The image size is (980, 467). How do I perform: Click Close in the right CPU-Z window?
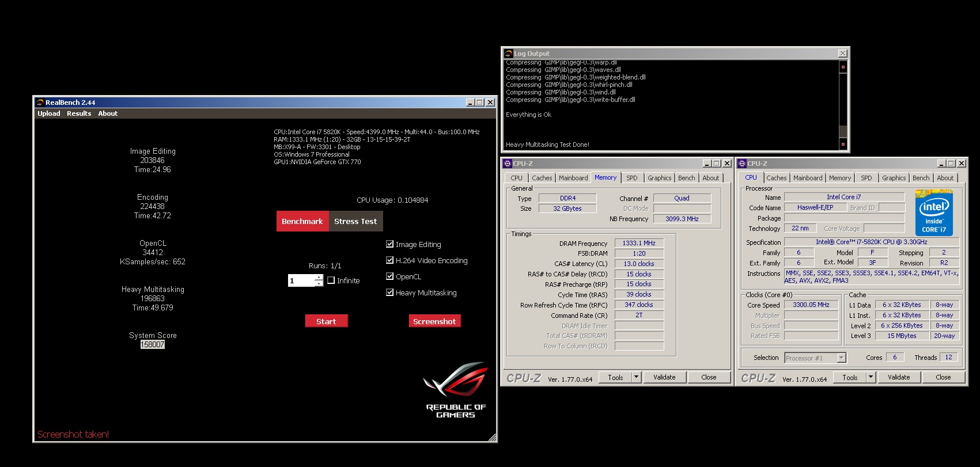(x=943, y=377)
